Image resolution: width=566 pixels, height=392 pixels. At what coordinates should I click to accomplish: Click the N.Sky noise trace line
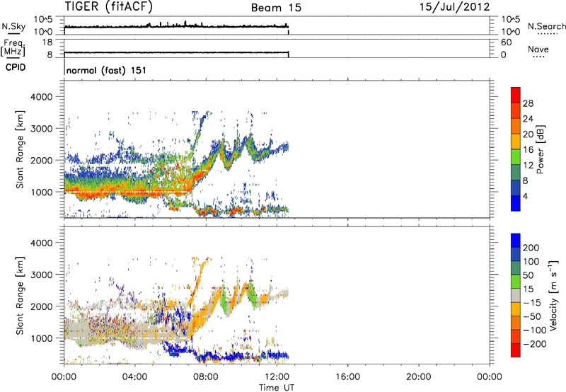pos(176,26)
